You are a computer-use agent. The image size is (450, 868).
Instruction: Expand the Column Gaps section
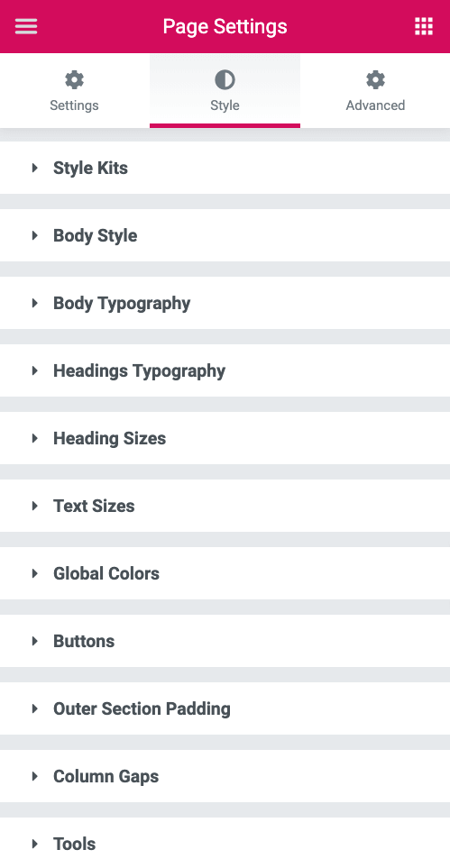[x=225, y=775]
